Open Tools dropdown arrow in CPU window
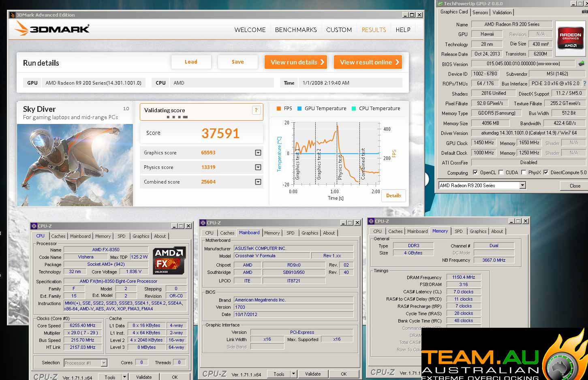 click(x=124, y=377)
